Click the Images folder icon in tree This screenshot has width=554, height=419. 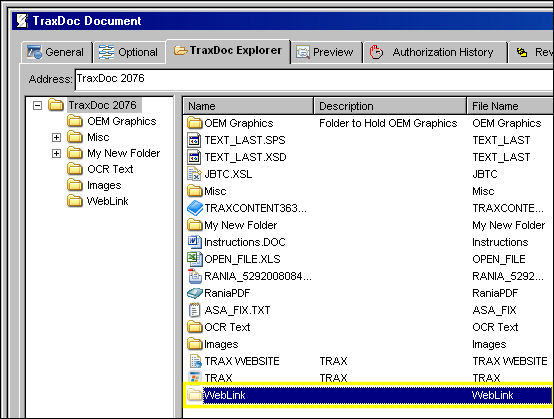click(x=75, y=185)
